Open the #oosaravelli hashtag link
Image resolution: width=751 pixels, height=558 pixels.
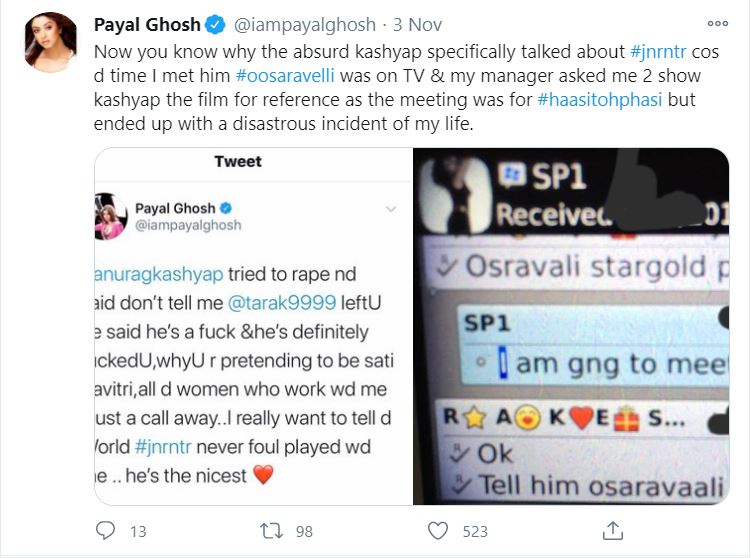(x=285, y=76)
